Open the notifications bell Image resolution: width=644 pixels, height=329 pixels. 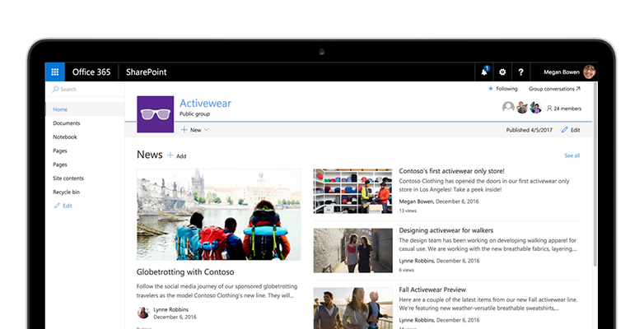pos(484,72)
